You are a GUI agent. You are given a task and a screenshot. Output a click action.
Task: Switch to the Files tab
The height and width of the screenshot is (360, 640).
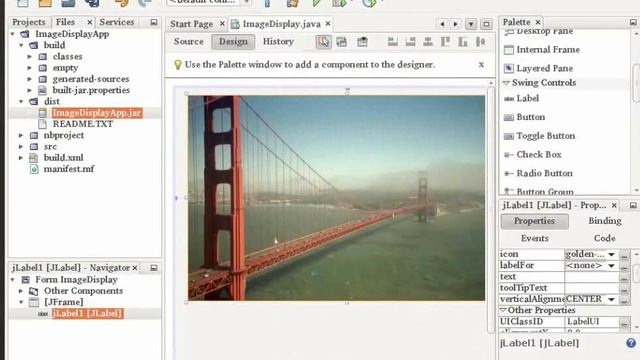[65, 22]
